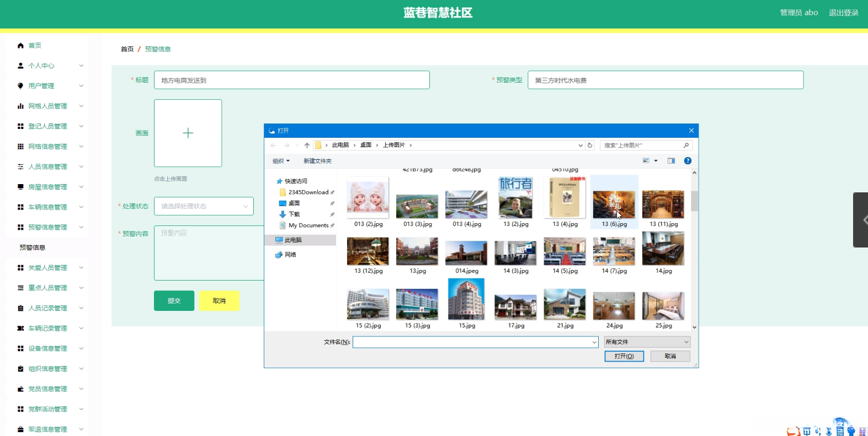Click the up-directory arrow in file dialog
This screenshot has height=436, width=868.
point(307,146)
